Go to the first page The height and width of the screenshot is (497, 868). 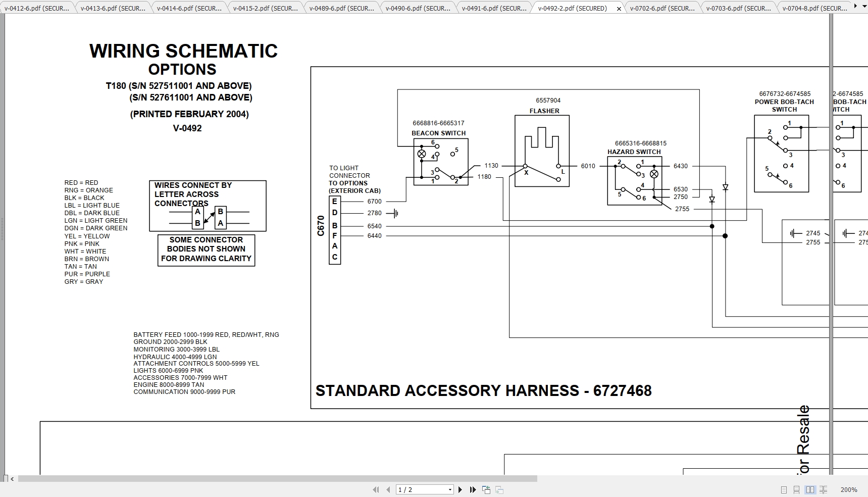(x=377, y=490)
